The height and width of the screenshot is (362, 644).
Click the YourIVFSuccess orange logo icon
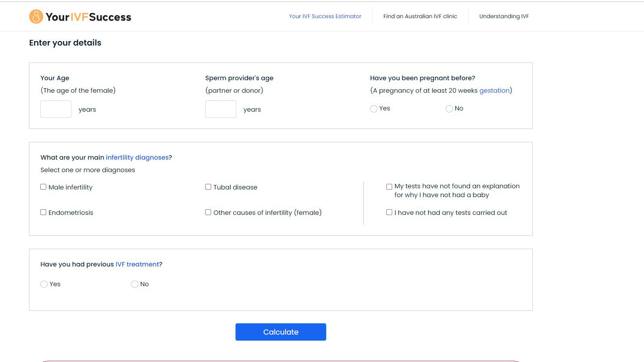click(36, 17)
